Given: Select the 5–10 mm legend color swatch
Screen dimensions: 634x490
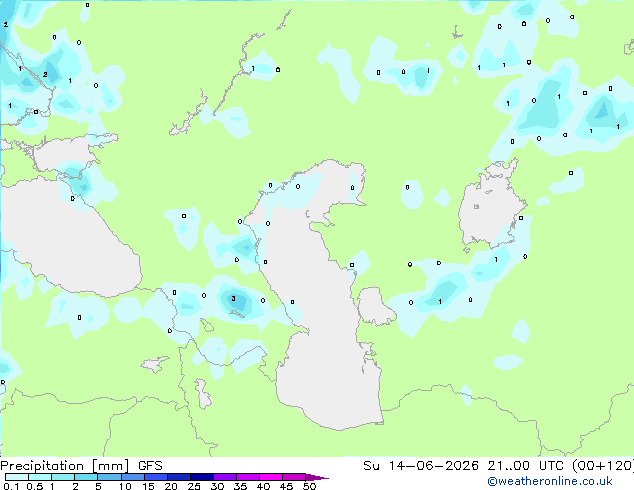Looking at the screenshot, I should pyautogui.click(x=109, y=477).
